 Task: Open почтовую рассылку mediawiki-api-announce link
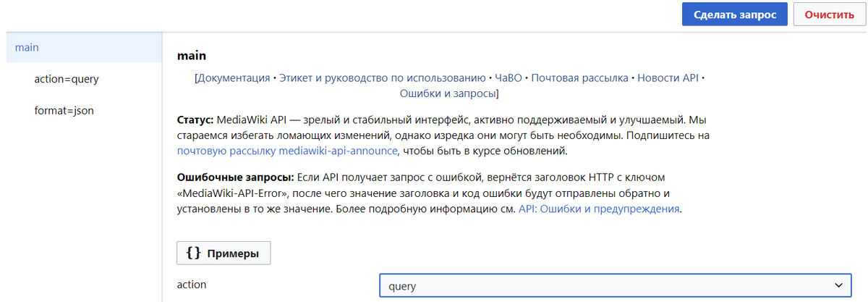[x=287, y=151]
